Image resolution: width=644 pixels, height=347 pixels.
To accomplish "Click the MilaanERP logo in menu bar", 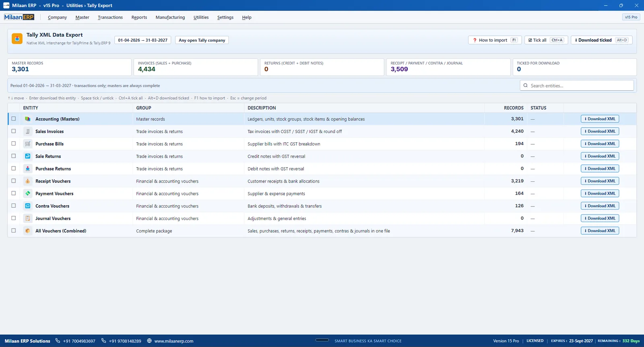I will [19, 17].
